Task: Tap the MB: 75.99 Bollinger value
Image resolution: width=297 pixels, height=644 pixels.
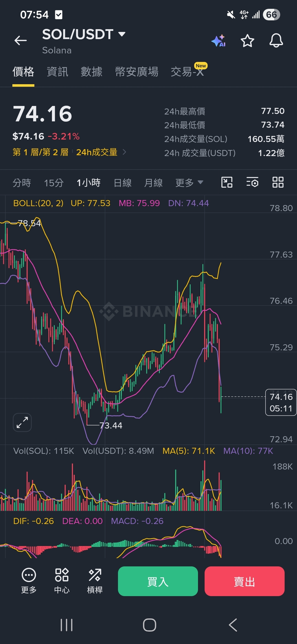Action: point(139,203)
